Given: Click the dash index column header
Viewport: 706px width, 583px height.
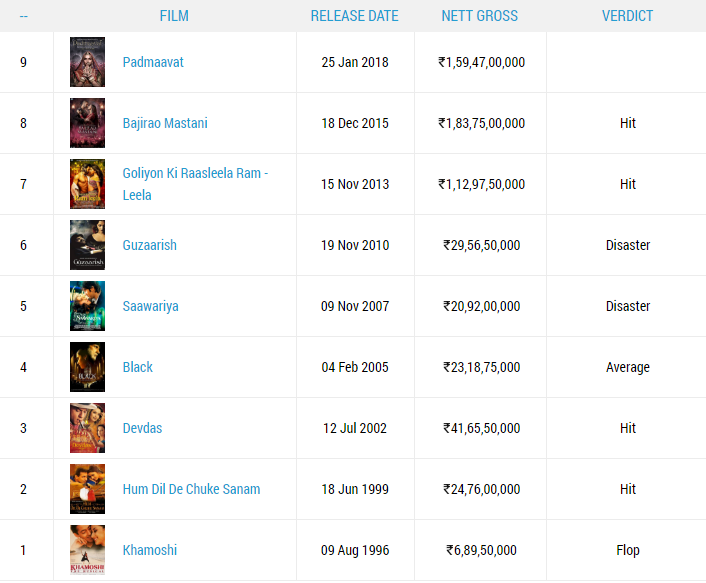Looking at the screenshot, I should click(x=23, y=16).
